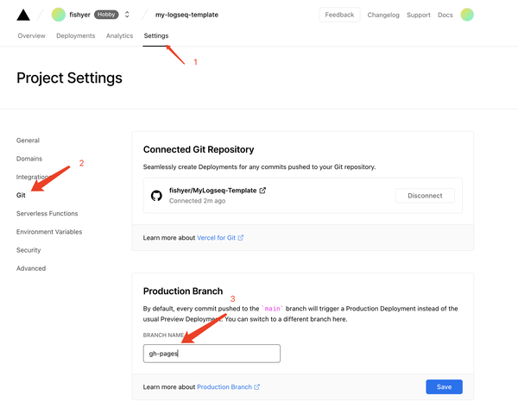The image size is (518, 420).
Task: Click the fishyer team avatar
Action: 59,15
